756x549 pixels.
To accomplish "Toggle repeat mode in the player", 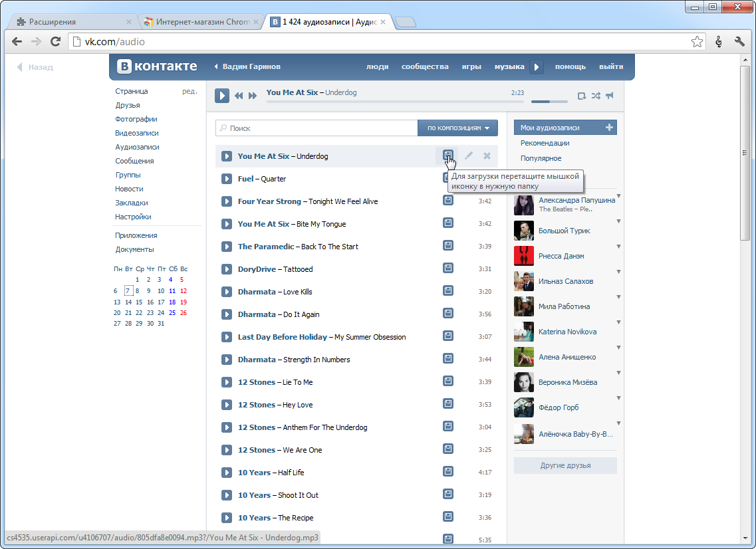I will 582,96.
